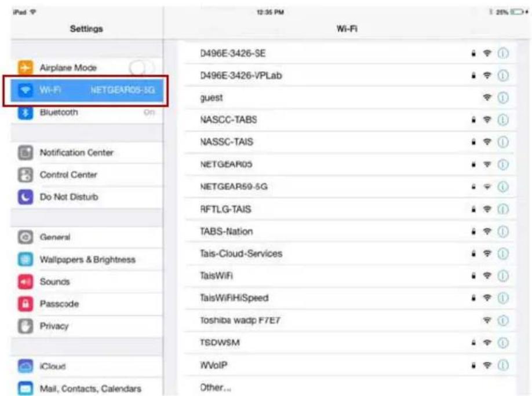This screenshot has height=396, width=532.
Task: Open Wallpapers & Brightness settings
Action: point(87,259)
